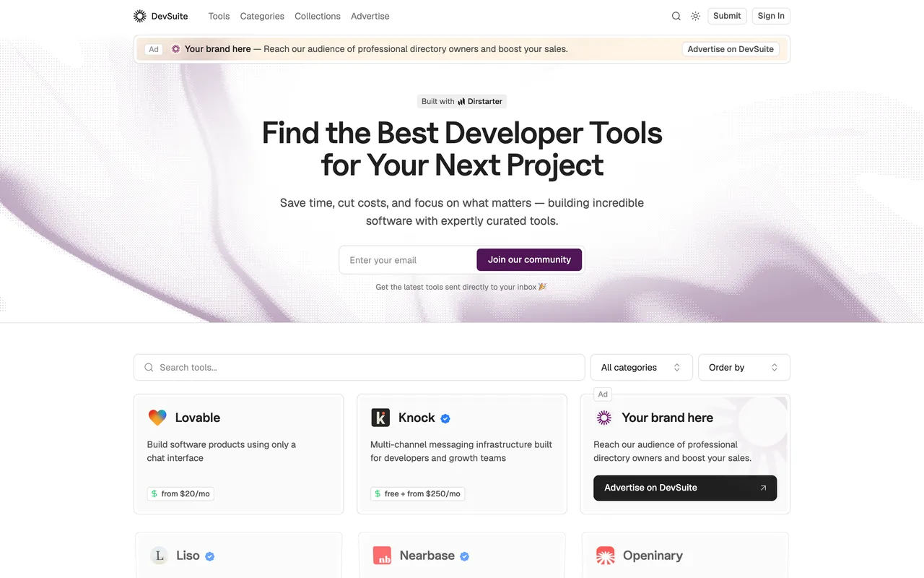Click the Nearbase 'nb' logo icon
The width and height of the screenshot is (924, 578).
pos(382,556)
